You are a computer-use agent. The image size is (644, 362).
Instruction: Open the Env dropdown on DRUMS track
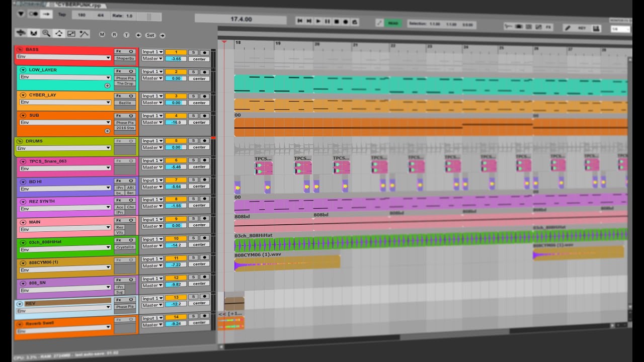click(64, 148)
